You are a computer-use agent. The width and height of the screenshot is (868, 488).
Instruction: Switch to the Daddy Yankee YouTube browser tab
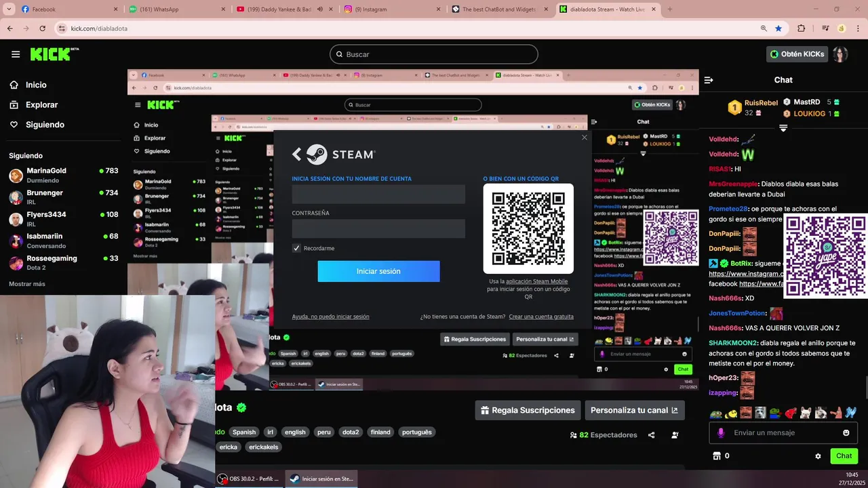(x=283, y=9)
